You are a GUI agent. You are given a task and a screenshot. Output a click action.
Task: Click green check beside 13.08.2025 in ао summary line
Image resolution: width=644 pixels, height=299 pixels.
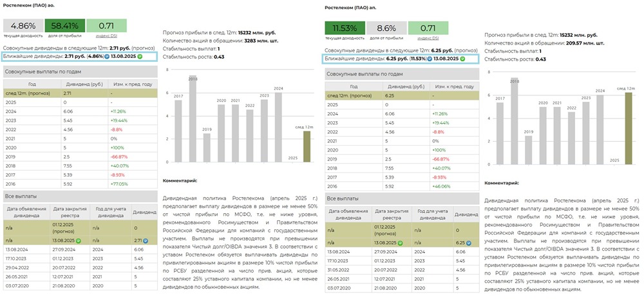tap(140, 56)
